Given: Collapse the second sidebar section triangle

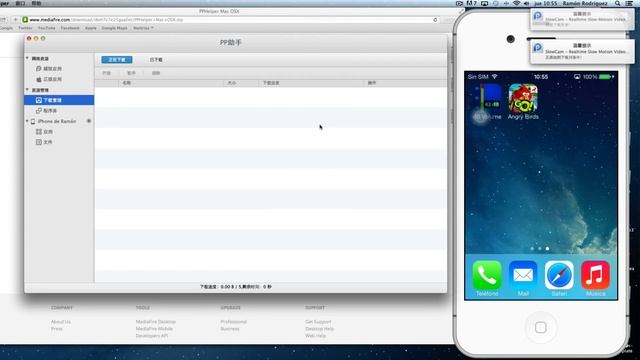Looking at the screenshot, I should click(27, 90).
